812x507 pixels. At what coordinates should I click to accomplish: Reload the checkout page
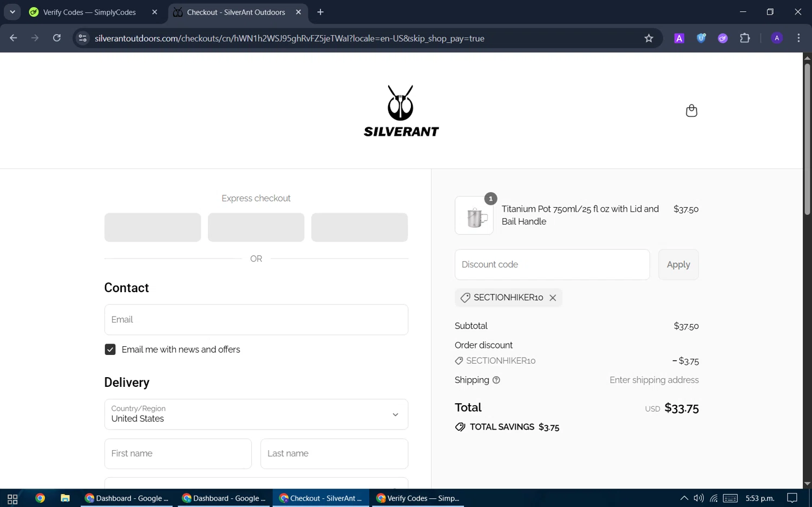click(x=57, y=38)
